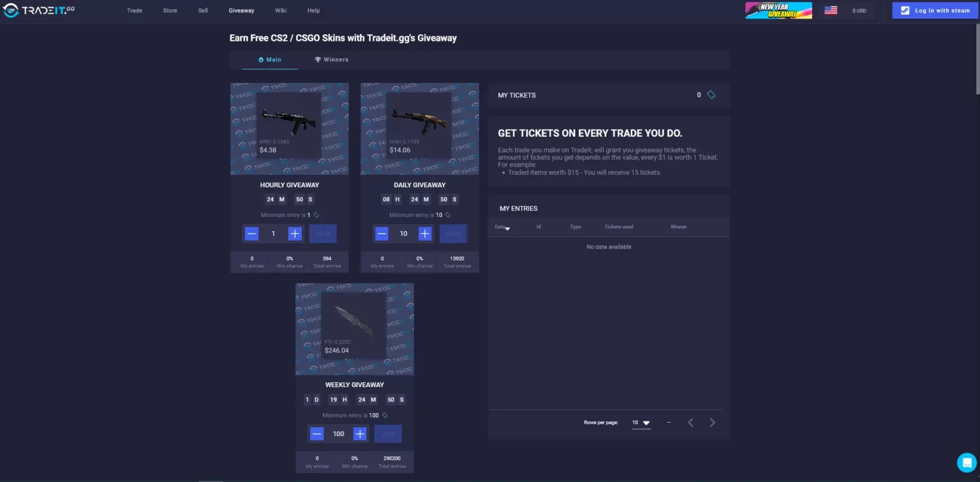
Task: Click the hourly giveaway entry amount field
Action: (x=273, y=234)
